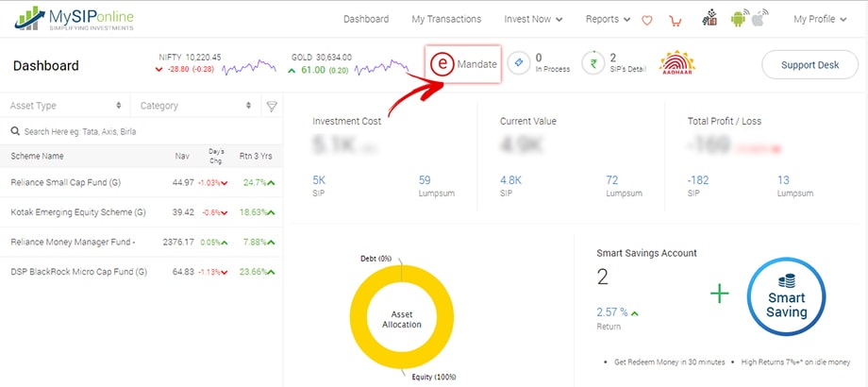Image resolution: width=868 pixels, height=387 pixels.
Task: Click the Smart Saving round badge
Action: [786, 296]
